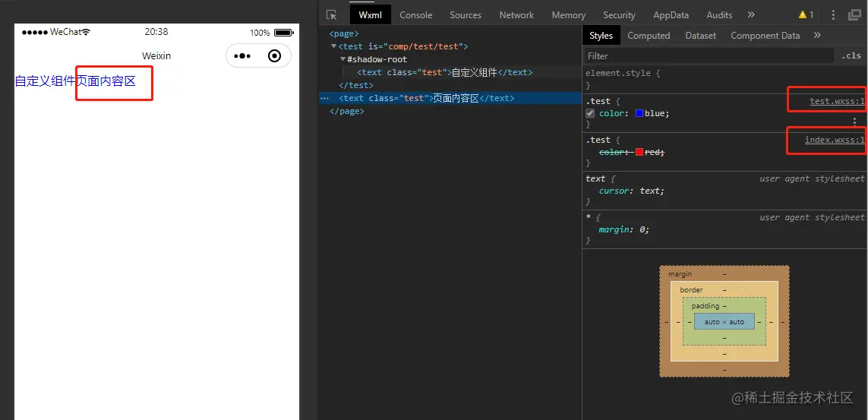Viewport: 868px width, 420px height.
Task: Toggle the devtools dock side icon
Action: point(854,15)
